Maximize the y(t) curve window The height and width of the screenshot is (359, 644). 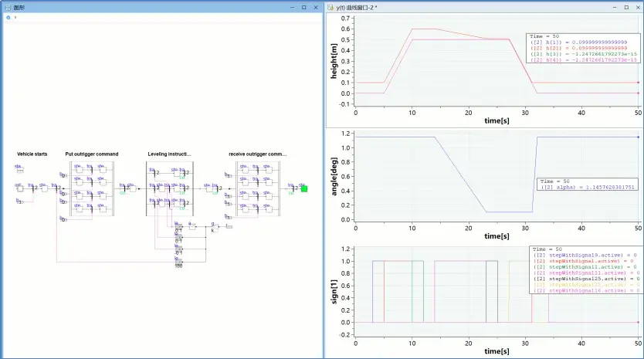click(626, 8)
